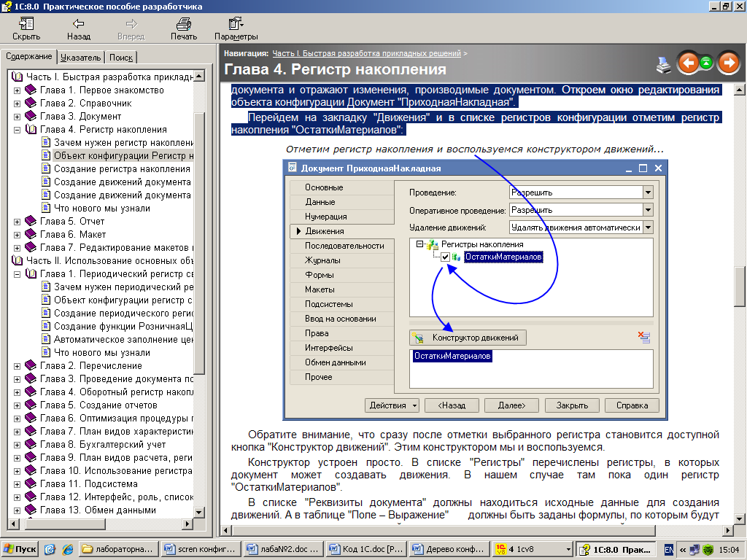Click the Далее> button

(511, 405)
